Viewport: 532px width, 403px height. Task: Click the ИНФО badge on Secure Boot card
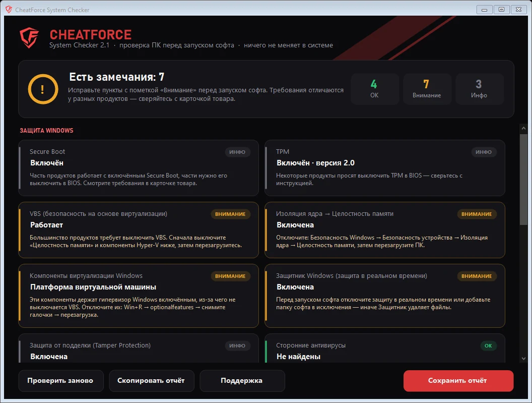pos(237,152)
